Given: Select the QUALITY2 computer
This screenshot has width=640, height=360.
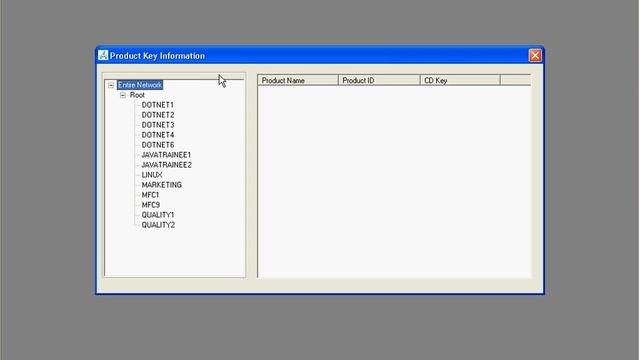Looking at the screenshot, I should (x=158, y=225).
